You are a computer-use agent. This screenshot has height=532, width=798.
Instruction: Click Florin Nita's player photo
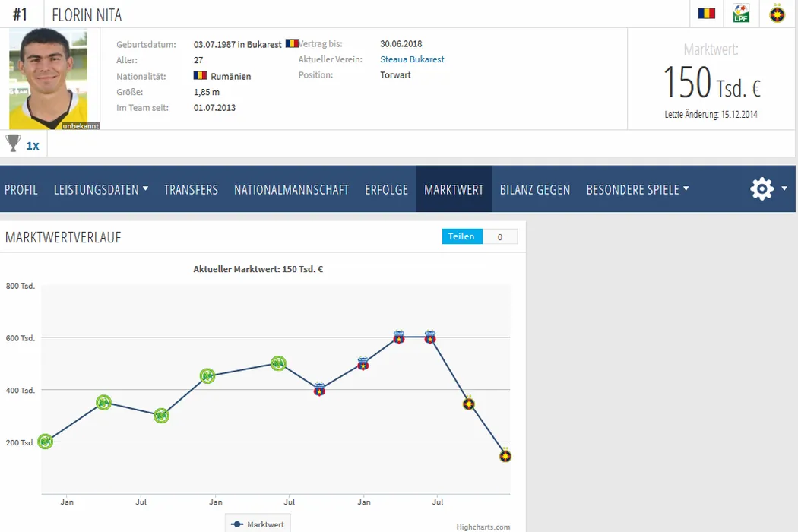48,78
